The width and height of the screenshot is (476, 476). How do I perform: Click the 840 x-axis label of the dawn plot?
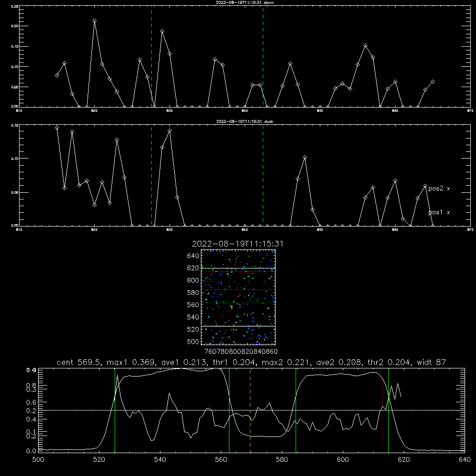point(245,111)
